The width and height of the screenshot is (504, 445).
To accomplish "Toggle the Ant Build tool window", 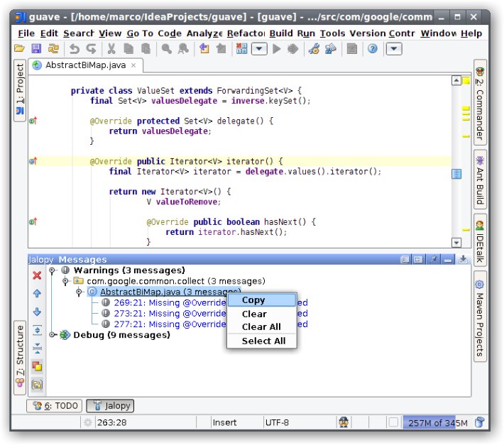I will (x=480, y=180).
